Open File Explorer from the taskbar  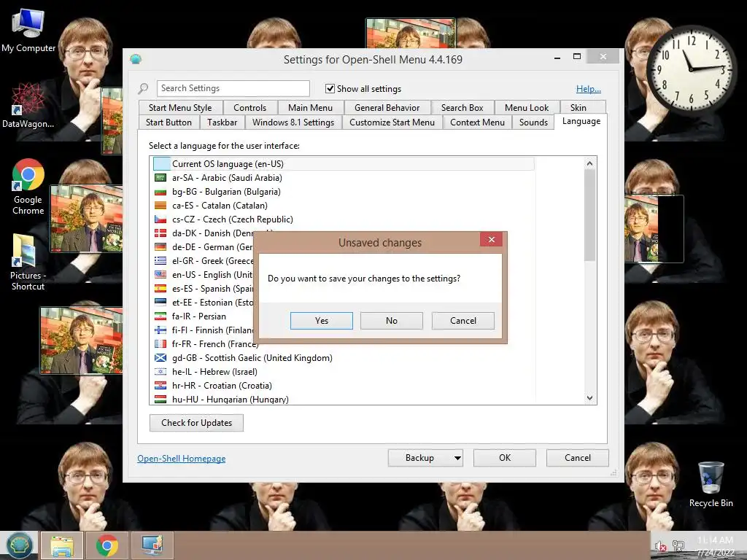(62, 545)
